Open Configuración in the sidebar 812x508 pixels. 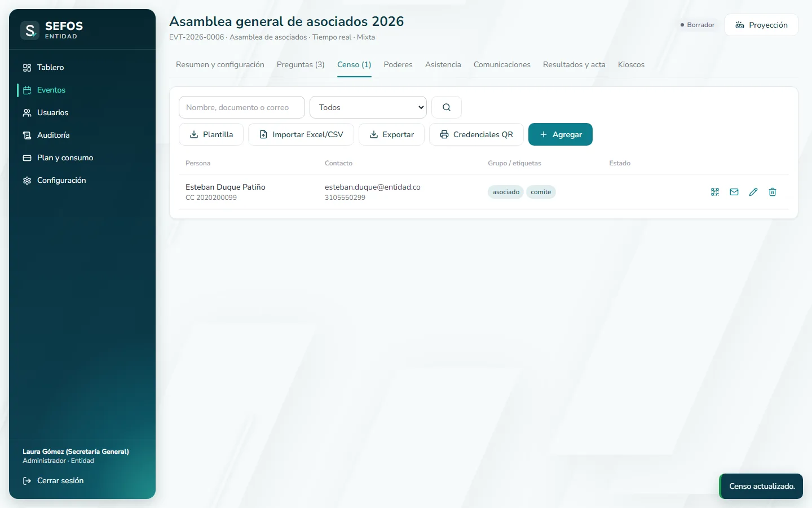tap(82, 180)
